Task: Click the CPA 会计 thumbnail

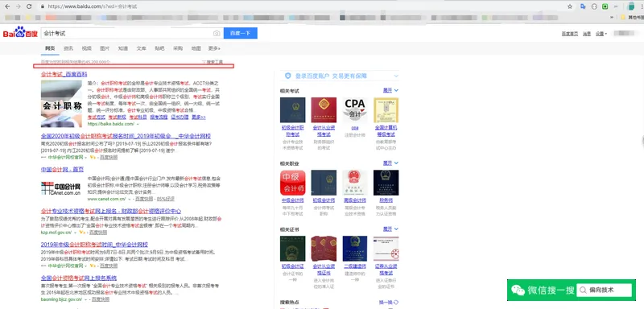Action: pyautogui.click(x=355, y=110)
